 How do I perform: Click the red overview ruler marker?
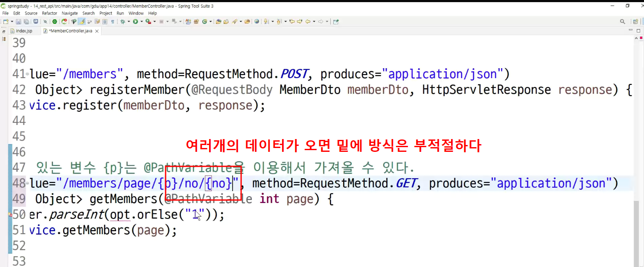[x=641, y=39]
